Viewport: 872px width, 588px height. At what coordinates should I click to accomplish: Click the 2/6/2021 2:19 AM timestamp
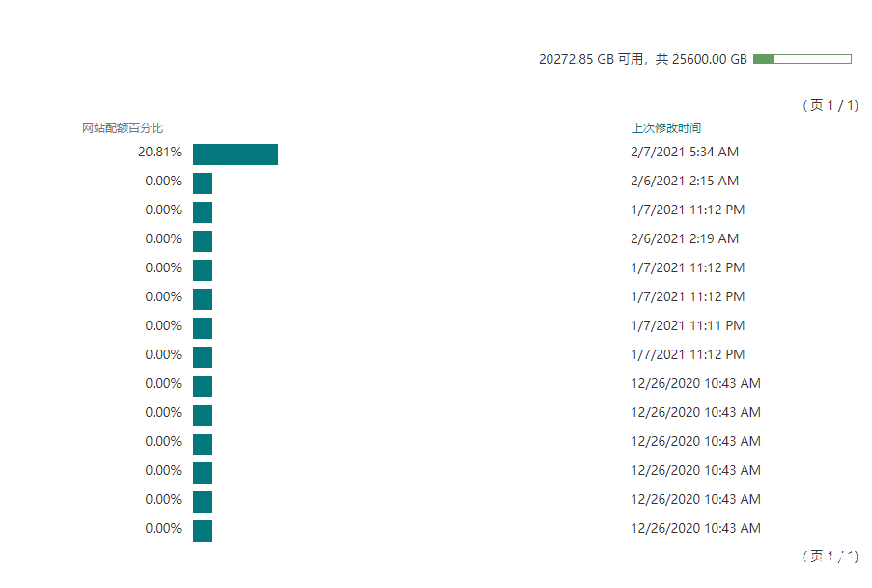(685, 238)
